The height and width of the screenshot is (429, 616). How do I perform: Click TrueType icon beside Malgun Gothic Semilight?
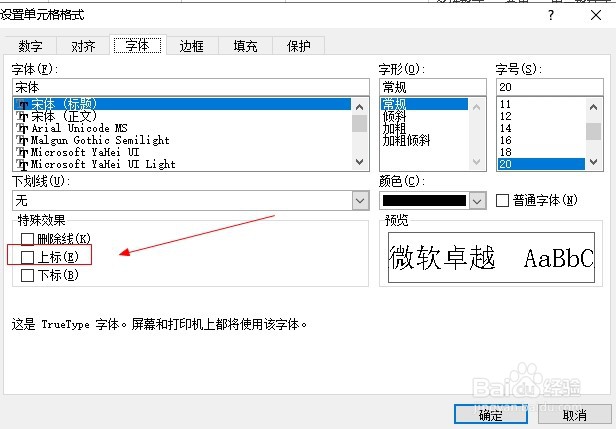pyautogui.click(x=22, y=141)
